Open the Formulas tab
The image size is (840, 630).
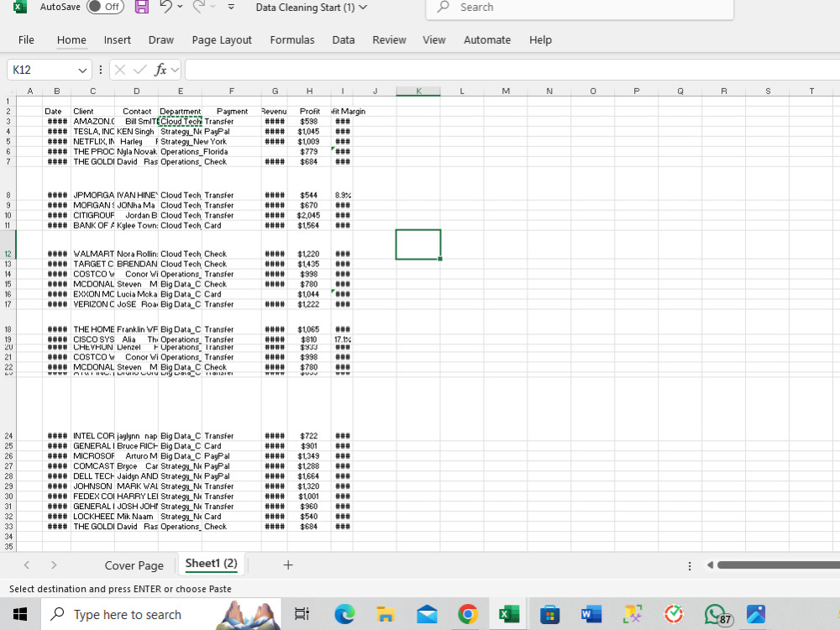(x=292, y=40)
